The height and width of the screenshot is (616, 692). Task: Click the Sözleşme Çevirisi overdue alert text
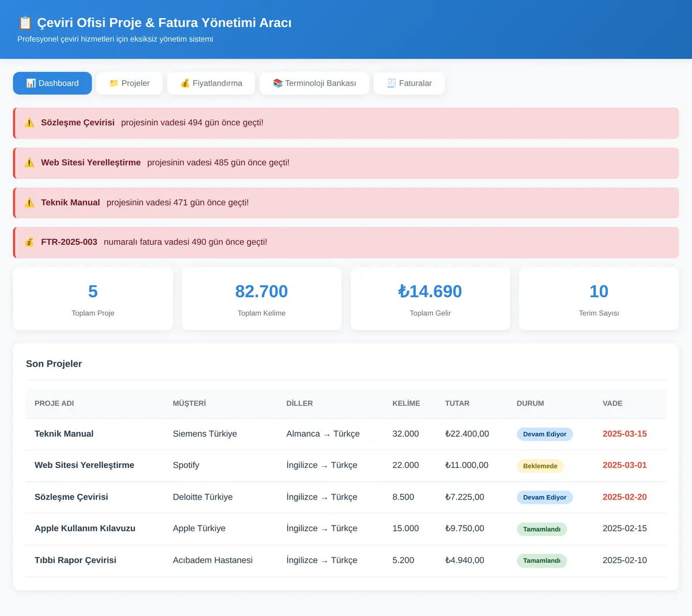coord(152,123)
